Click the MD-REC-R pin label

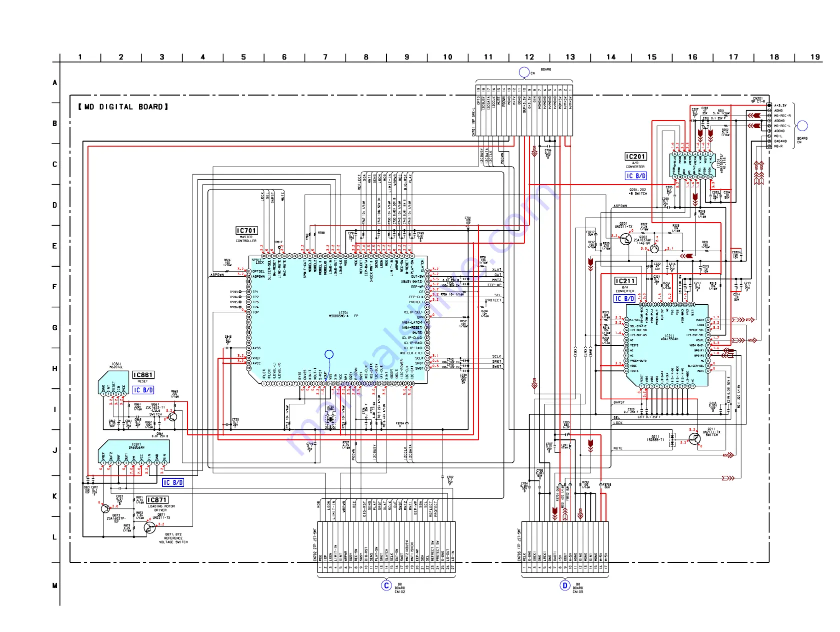(782, 116)
